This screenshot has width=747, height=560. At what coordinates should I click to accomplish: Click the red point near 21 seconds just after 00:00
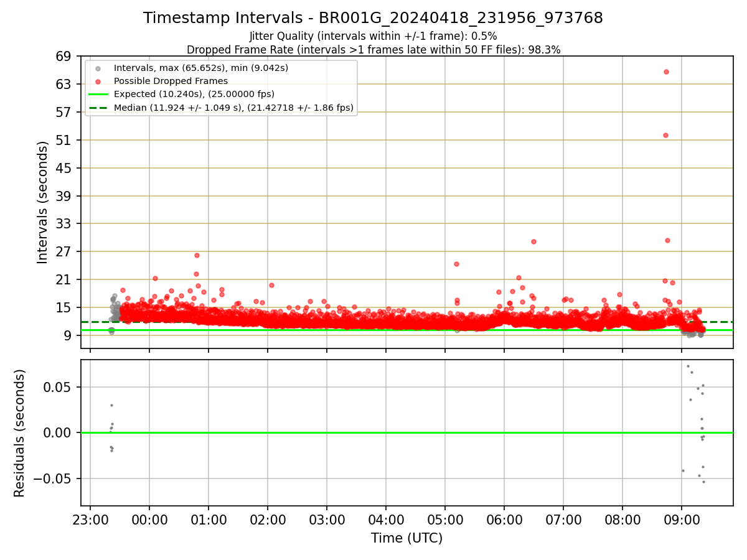(x=155, y=278)
